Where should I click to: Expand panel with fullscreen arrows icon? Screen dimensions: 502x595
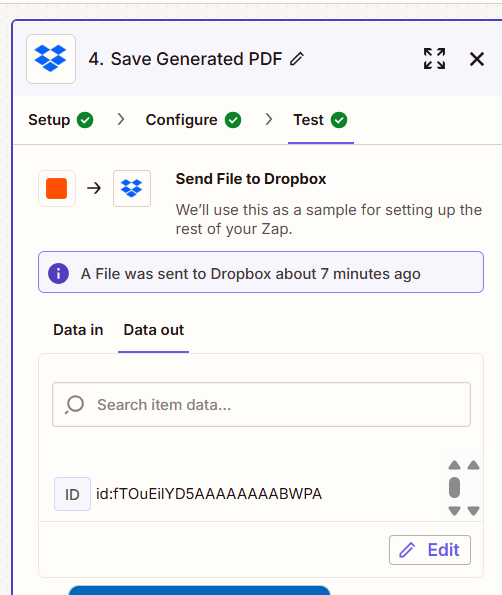[x=434, y=59]
